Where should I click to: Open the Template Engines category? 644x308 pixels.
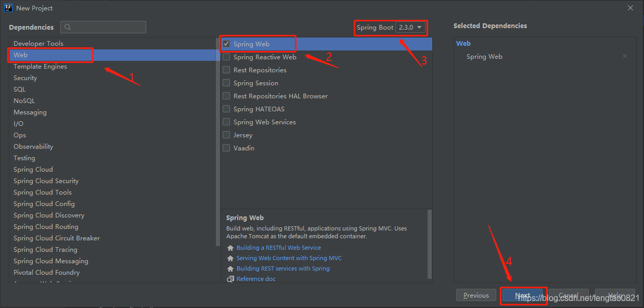[x=112, y=67]
